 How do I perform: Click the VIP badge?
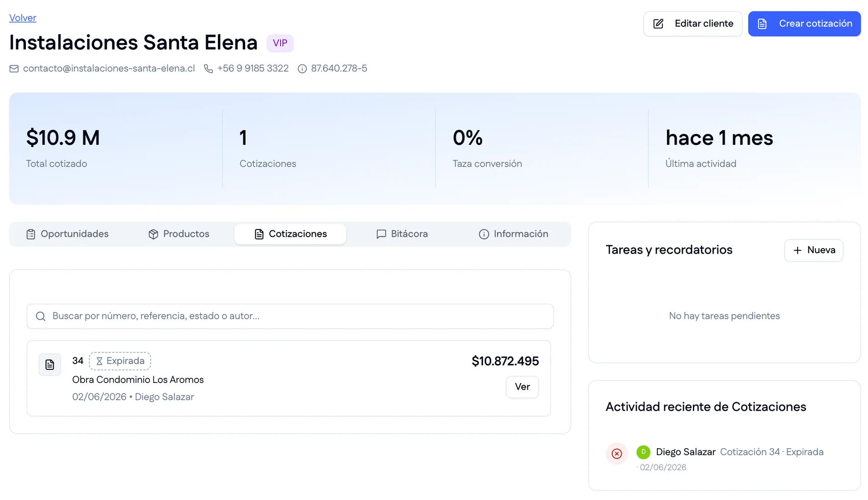coord(280,43)
